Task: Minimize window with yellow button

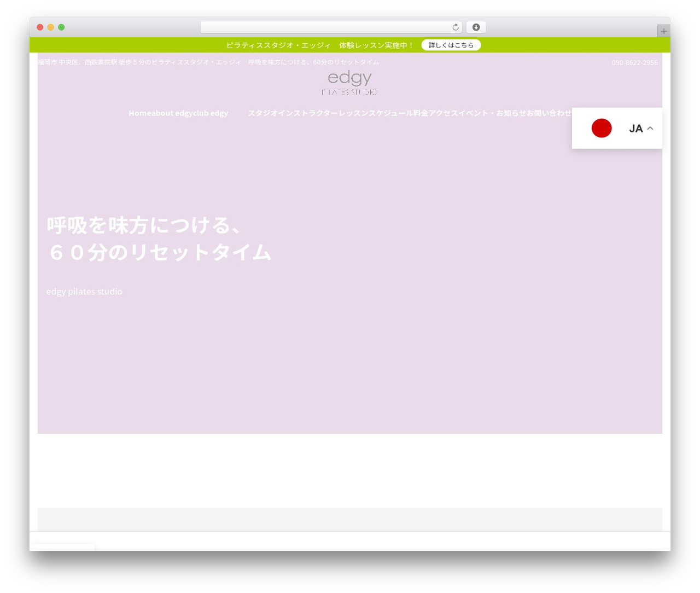Action: pos(50,27)
